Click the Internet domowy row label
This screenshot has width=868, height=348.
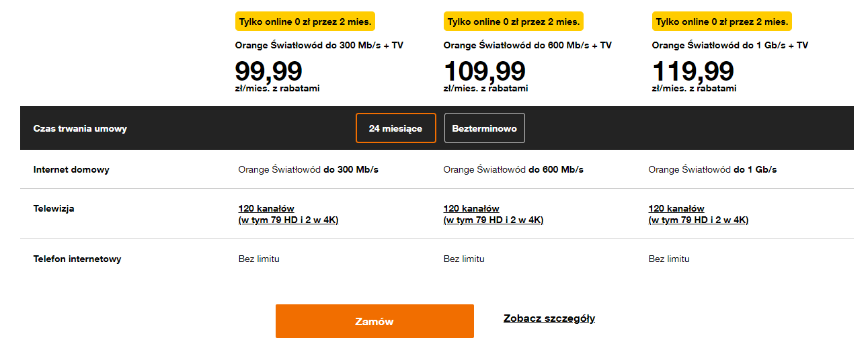click(x=71, y=169)
